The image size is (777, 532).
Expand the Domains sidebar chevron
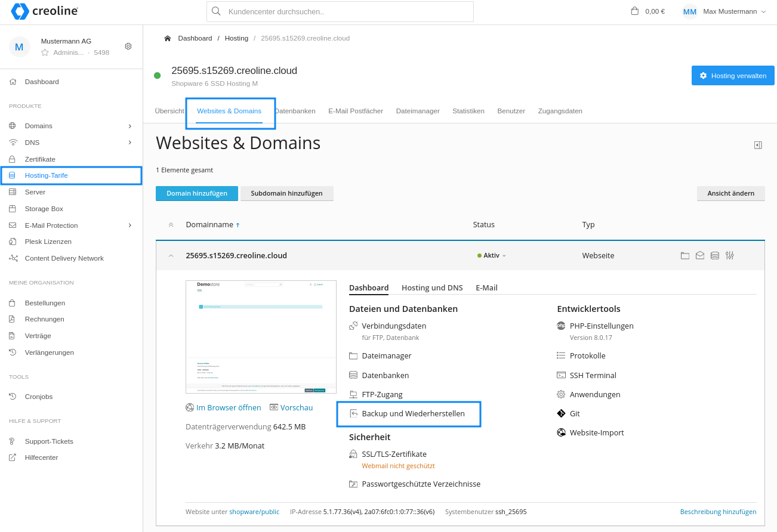129,126
